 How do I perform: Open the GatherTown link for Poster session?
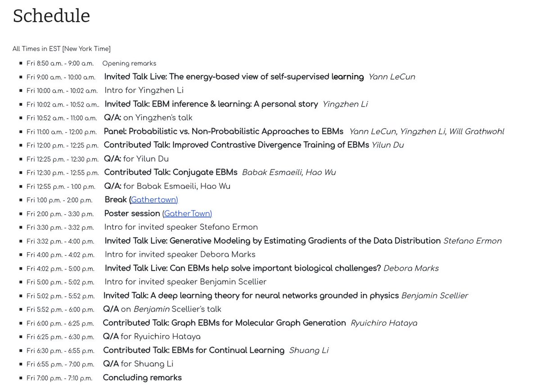(x=188, y=214)
